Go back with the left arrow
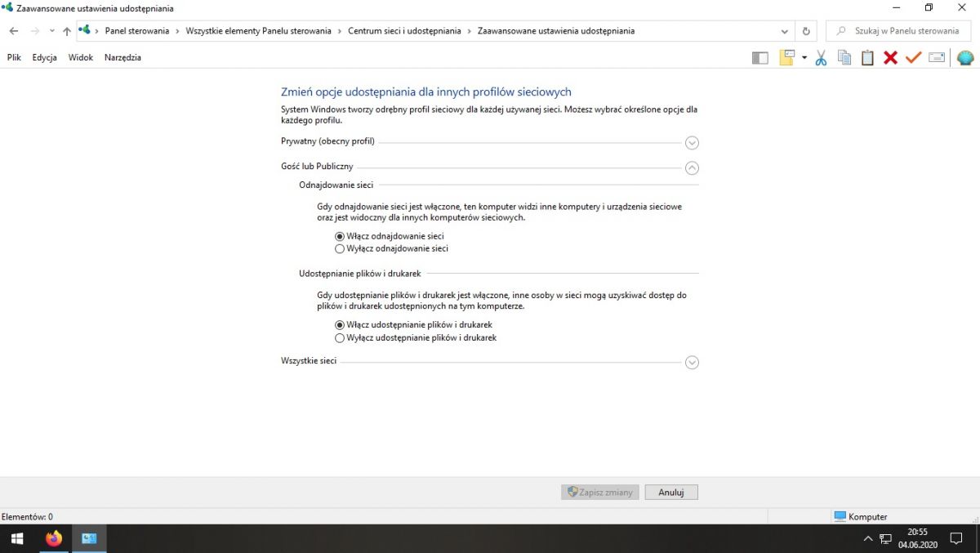The image size is (980, 553). 14,31
